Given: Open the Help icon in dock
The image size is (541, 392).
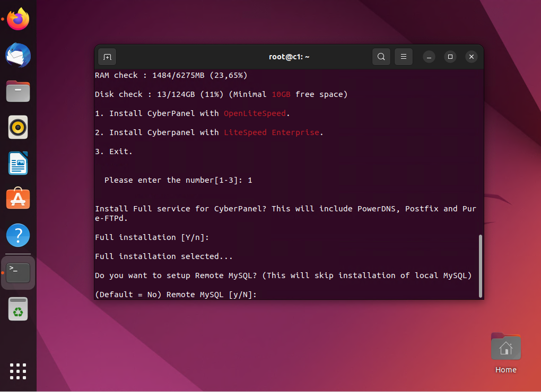Looking at the screenshot, I should pos(18,235).
